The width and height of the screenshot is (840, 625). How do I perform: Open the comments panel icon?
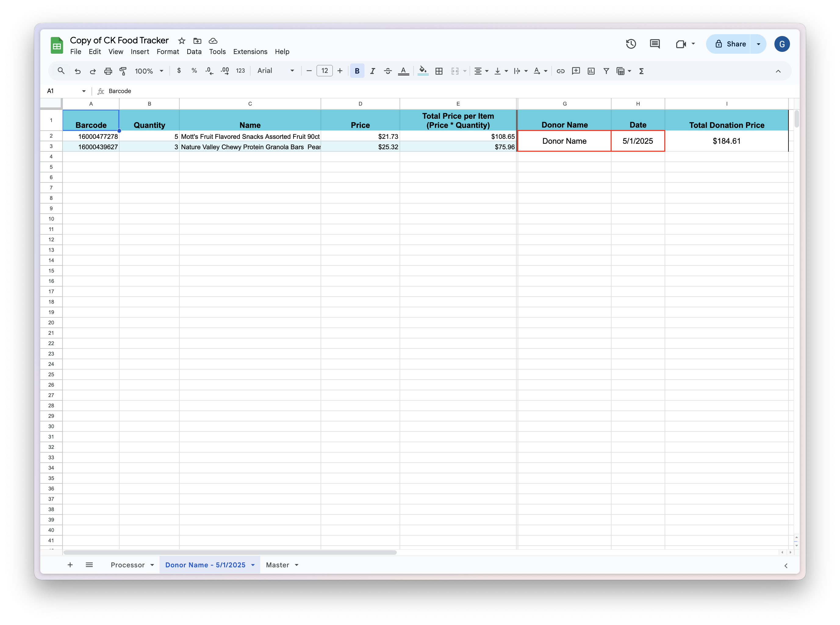(655, 44)
